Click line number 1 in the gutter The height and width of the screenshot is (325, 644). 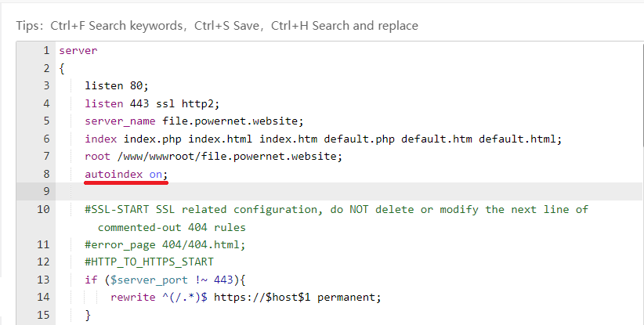tap(46, 51)
